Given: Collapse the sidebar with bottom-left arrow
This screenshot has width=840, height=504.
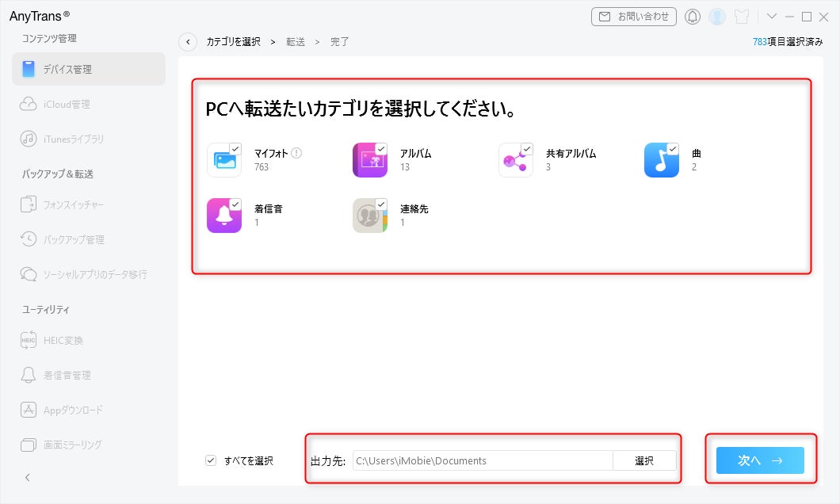Looking at the screenshot, I should click(27, 477).
